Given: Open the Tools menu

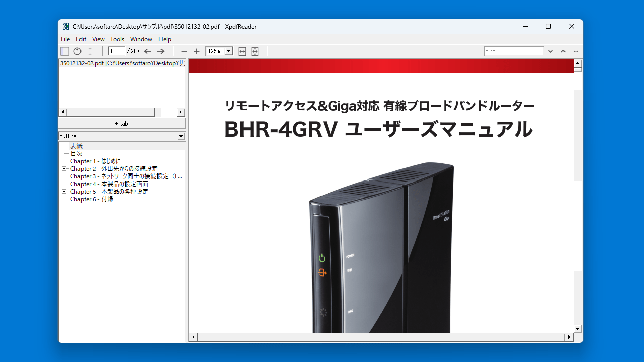Looking at the screenshot, I should click(117, 39).
